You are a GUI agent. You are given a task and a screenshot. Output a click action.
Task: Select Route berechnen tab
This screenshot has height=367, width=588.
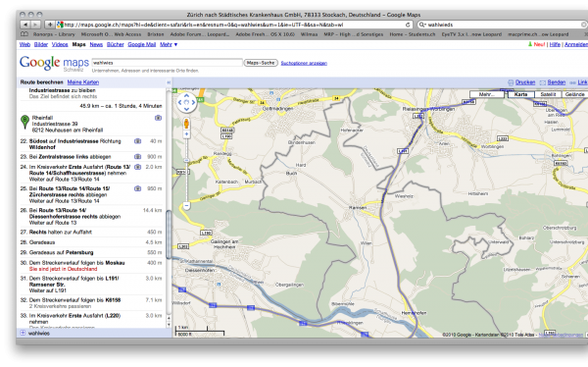click(41, 82)
